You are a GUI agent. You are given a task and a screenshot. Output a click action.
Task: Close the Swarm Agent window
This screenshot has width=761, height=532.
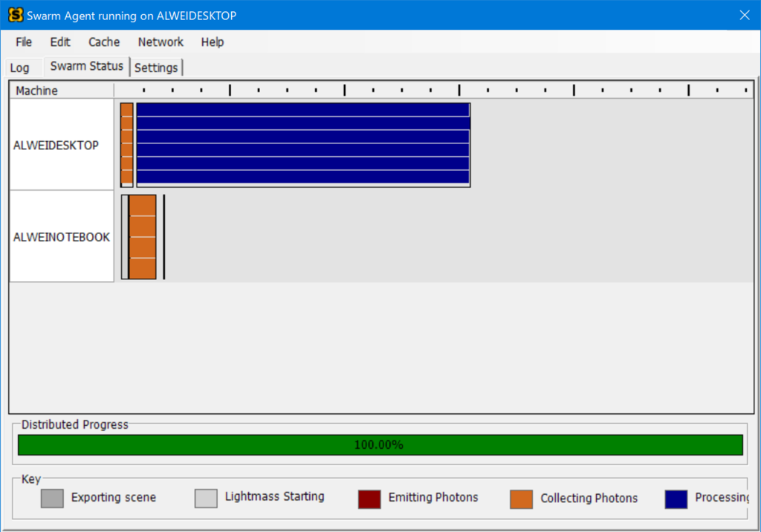[x=745, y=15]
